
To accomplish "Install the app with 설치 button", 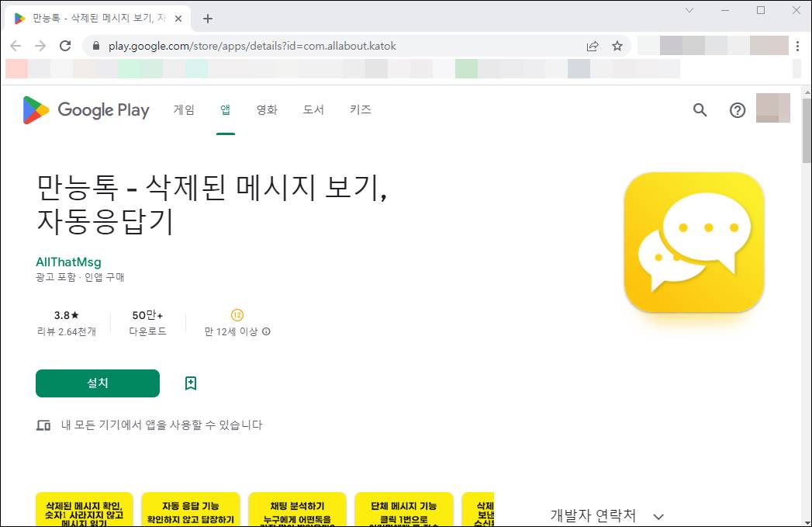I will coord(98,383).
